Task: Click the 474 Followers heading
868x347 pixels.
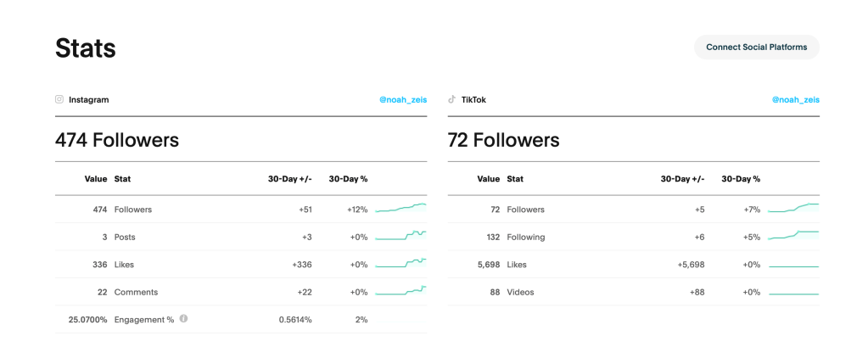Action: click(x=117, y=140)
